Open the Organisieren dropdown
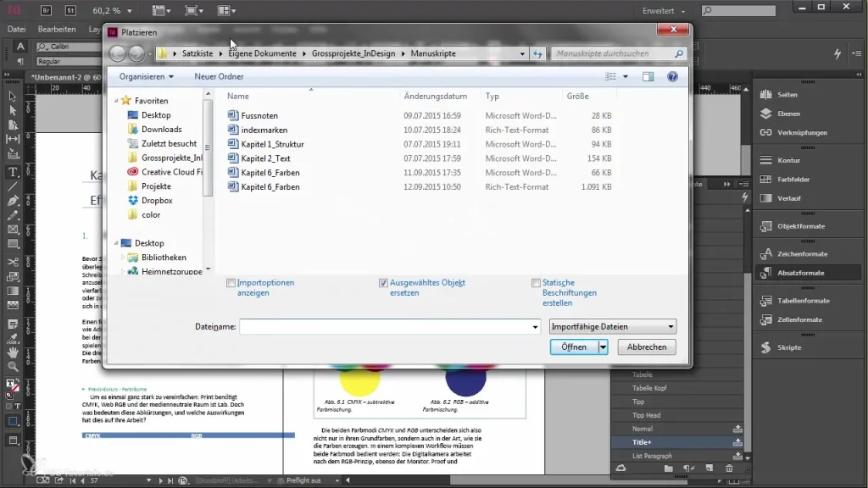 coord(146,77)
